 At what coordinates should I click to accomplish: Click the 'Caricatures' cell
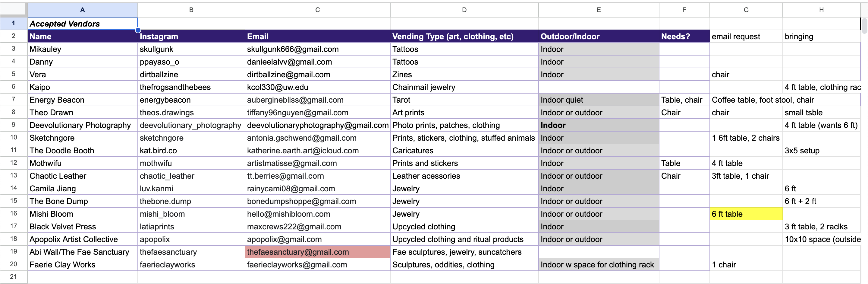coord(464,150)
